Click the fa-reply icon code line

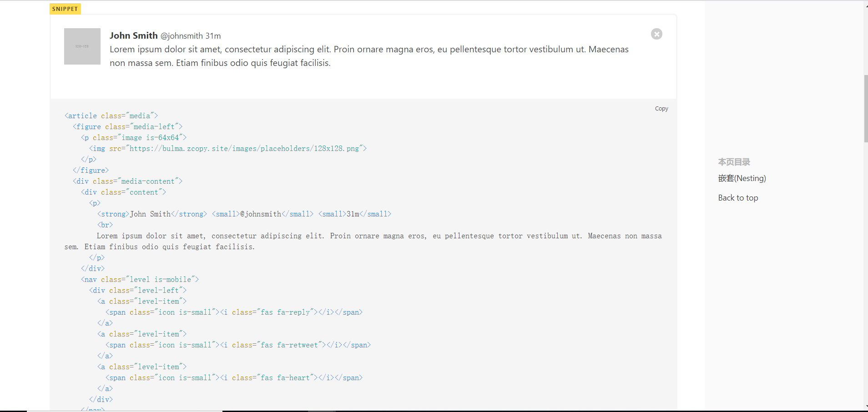tap(234, 312)
